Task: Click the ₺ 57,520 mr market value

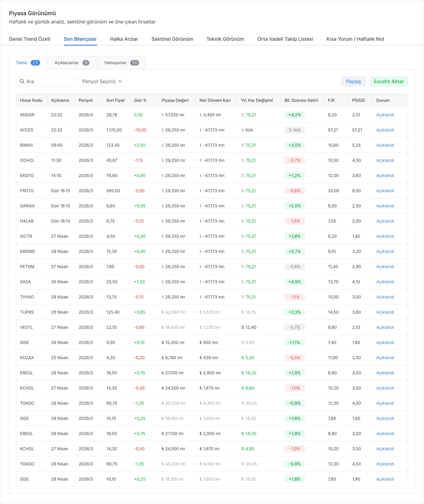Action: (x=173, y=115)
